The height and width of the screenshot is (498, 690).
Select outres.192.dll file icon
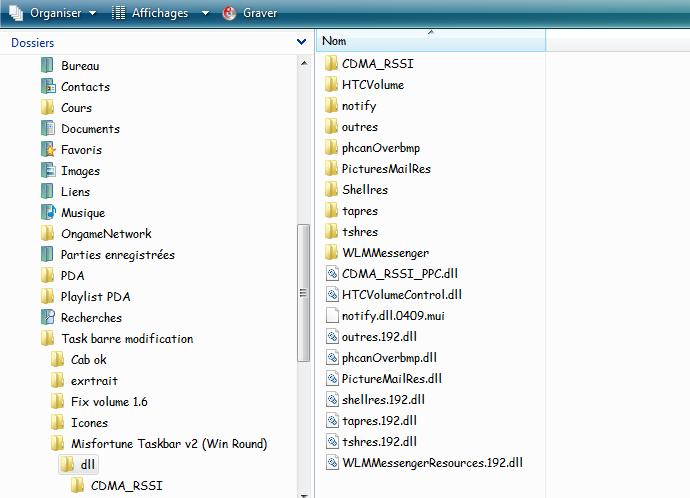(332, 337)
